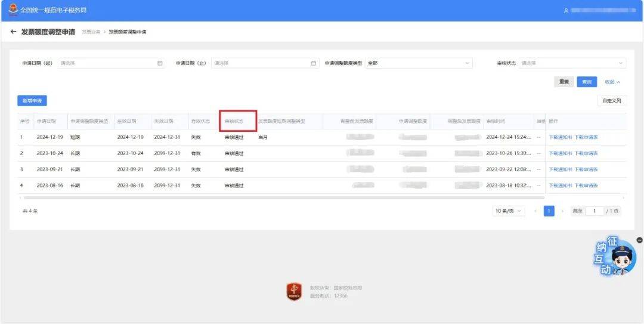
Task: Click the 查询 search button
Action: [x=587, y=82]
